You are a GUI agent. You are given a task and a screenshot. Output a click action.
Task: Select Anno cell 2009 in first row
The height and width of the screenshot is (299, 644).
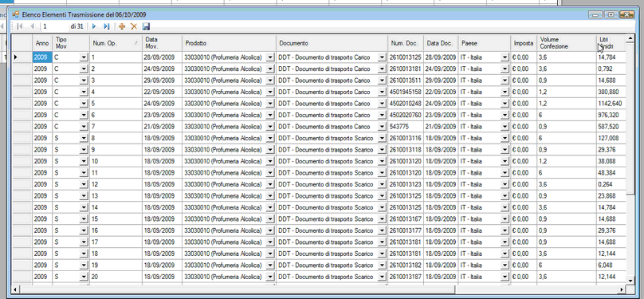(x=42, y=57)
